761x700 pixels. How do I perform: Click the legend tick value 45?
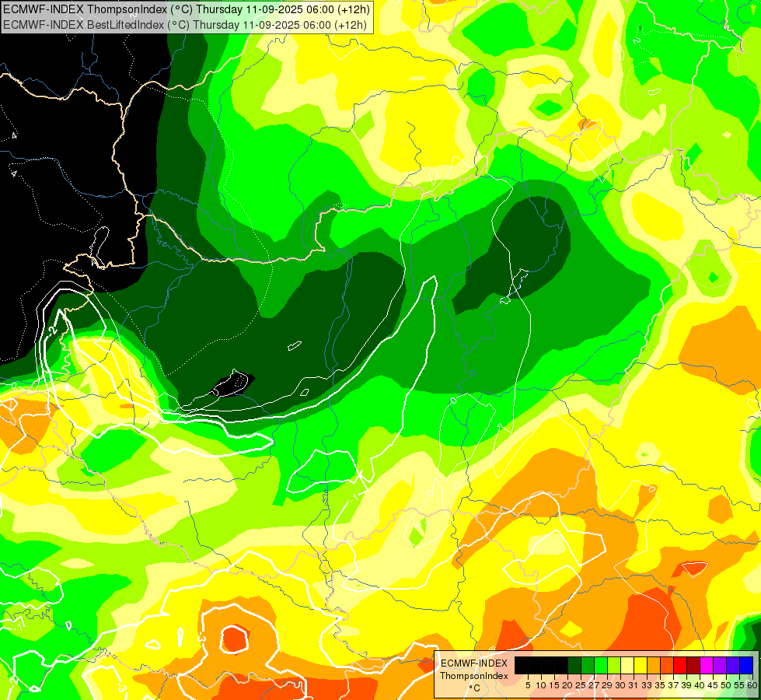point(713,685)
